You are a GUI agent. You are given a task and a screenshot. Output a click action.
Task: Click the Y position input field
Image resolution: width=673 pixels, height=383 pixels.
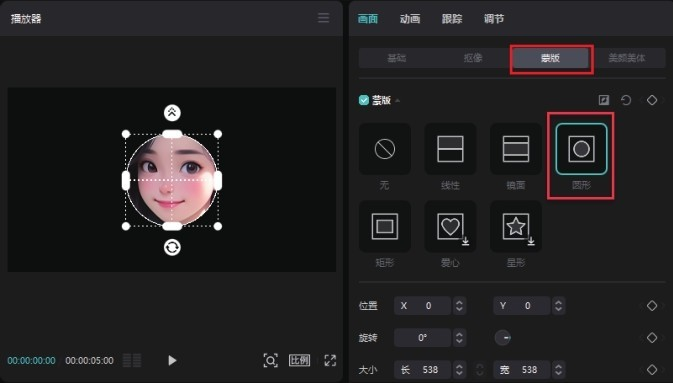click(521, 306)
